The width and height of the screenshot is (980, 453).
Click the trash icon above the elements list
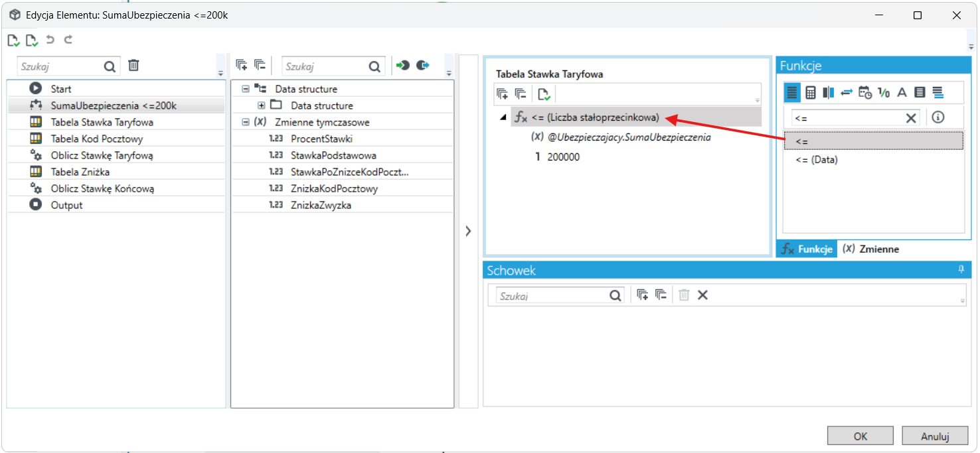[x=133, y=66]
